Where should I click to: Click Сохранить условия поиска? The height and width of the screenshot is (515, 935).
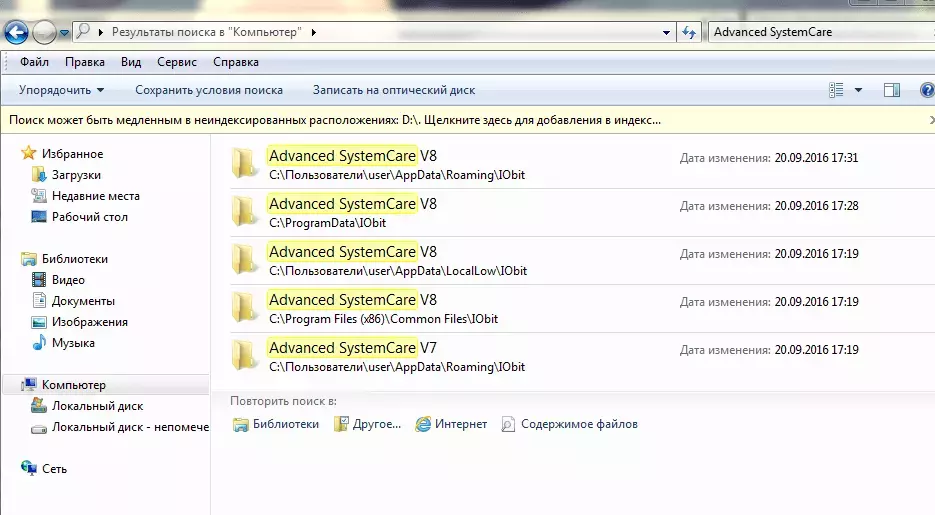[209, 90]
